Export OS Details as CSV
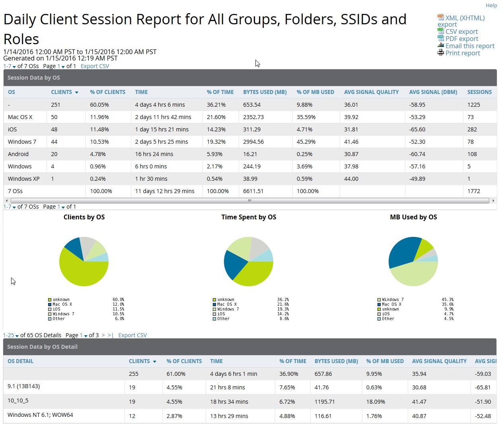Screen dimensions: 504x424 (132, 335)
